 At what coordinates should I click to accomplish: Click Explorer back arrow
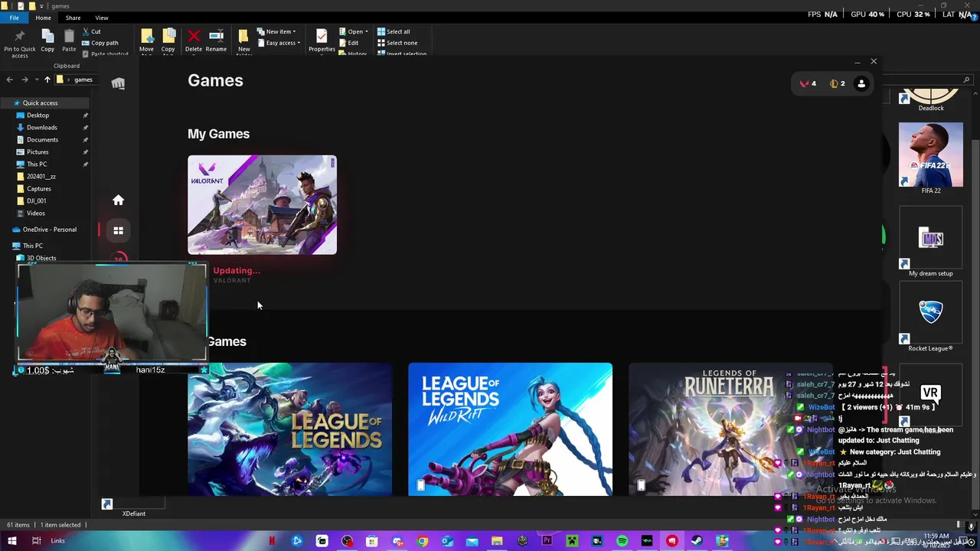pyautogui.click(x=9, y=80)
